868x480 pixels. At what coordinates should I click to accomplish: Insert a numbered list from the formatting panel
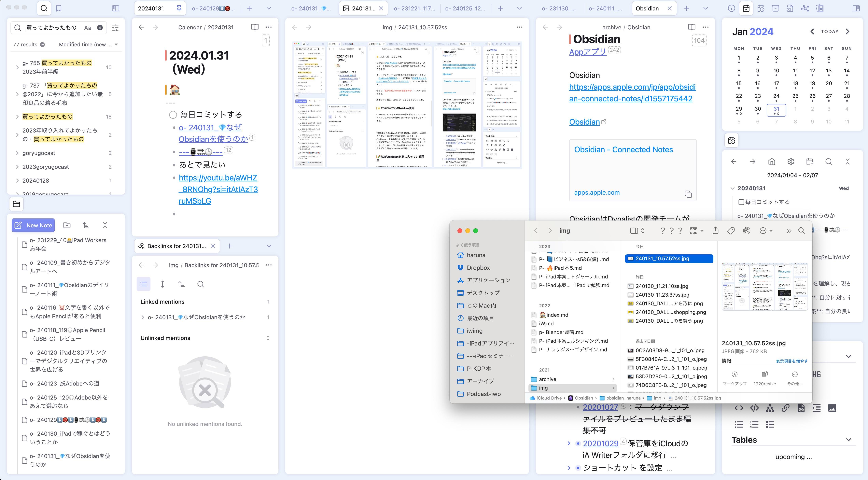click(x=754, y=424)
